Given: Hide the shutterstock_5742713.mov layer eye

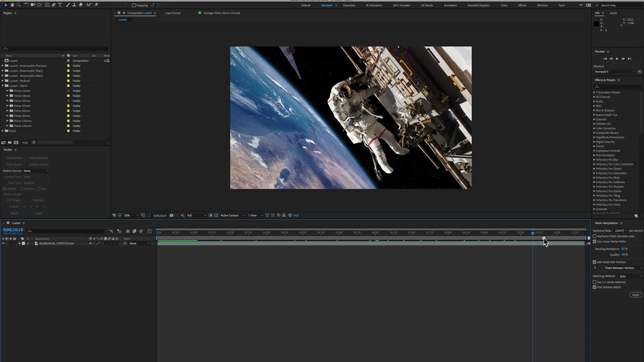Looking at the screenshot, I should 3,244.
